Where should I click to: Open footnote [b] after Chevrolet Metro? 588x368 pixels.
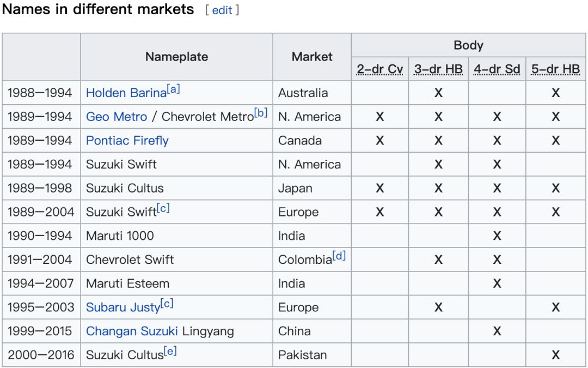[261, 113]
